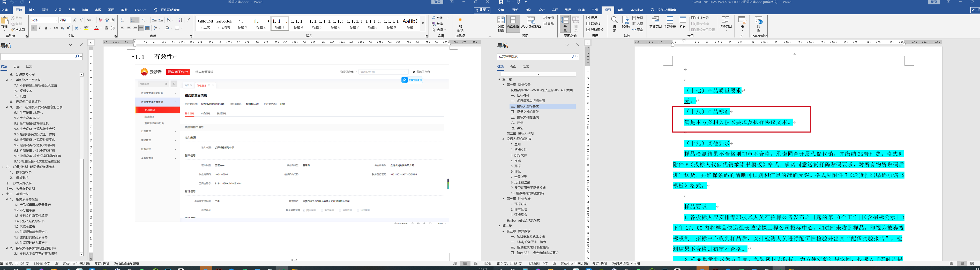Open the 宏 (Macros) dropdown in right ribbon
This screenshot has width=980, height=270.
pyautogui.click(x=742, y=24)
